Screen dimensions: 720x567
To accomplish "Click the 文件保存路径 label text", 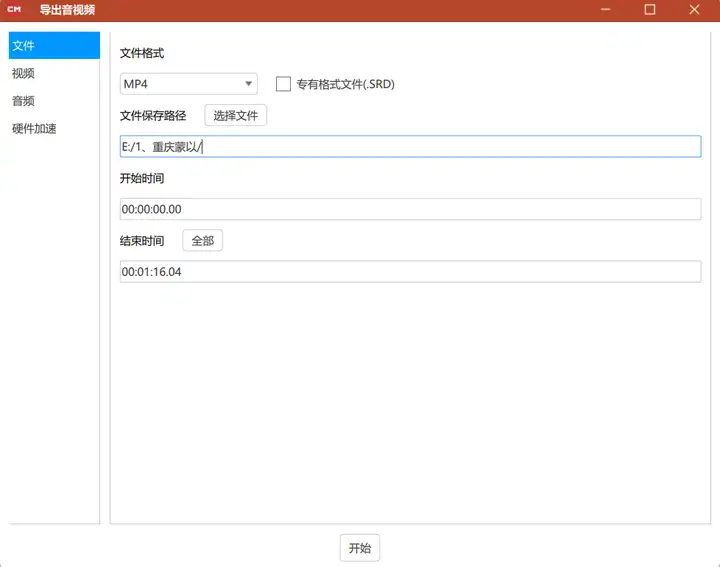I will pos(153,116).
